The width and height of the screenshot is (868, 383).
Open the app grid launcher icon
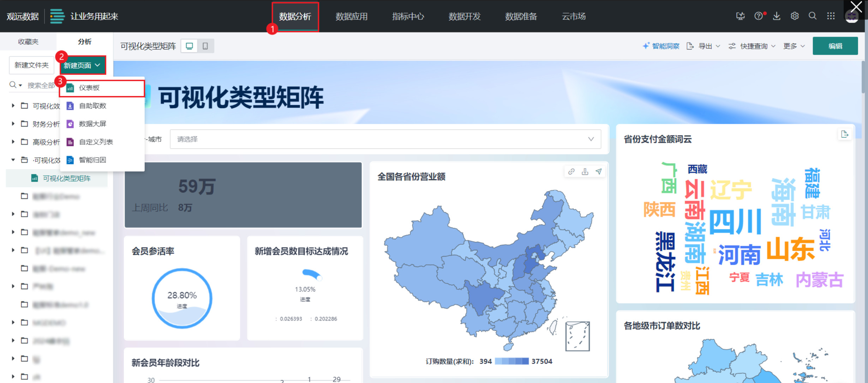[x=831, y=16]
